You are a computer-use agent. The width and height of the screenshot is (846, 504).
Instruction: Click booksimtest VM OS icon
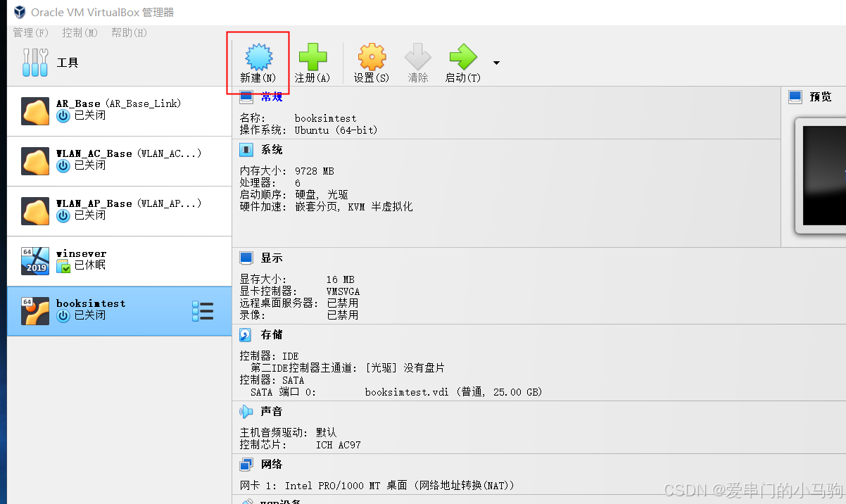coord(35,311)
